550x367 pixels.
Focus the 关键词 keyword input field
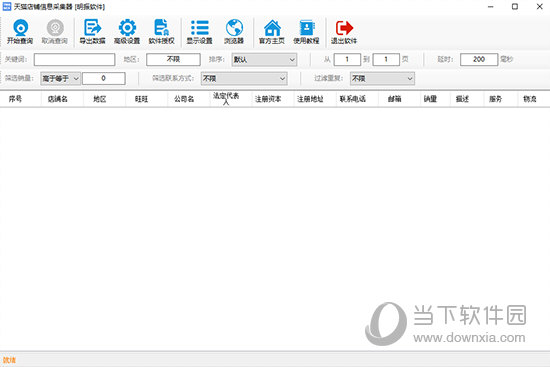[74, 59]
